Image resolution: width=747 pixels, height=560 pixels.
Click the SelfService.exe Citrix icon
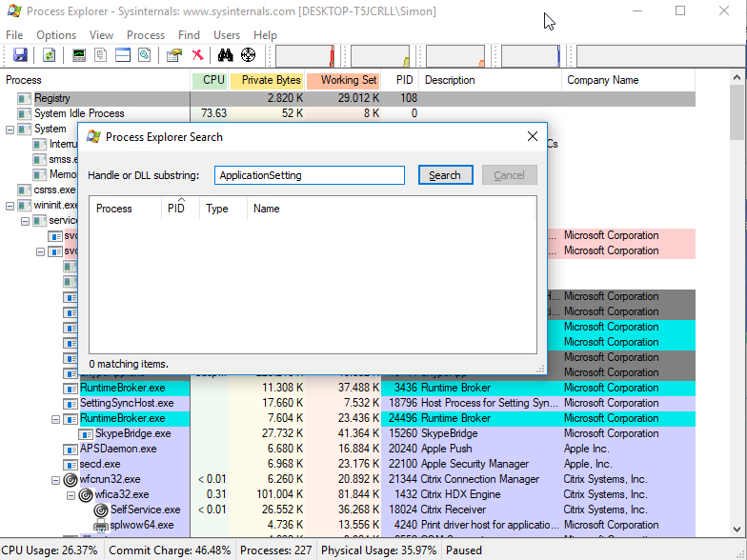(101, 510)
